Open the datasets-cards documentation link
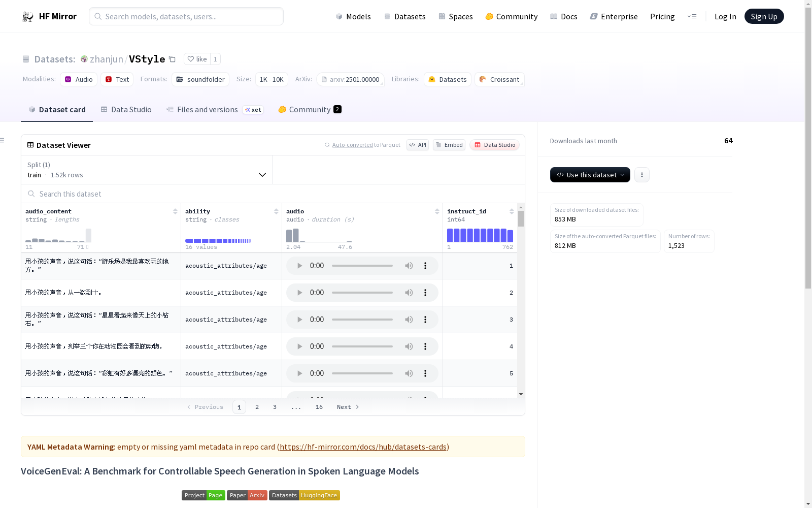Image resolution: width=812 pixels, height=508 pixels. [x=363, y=447]
